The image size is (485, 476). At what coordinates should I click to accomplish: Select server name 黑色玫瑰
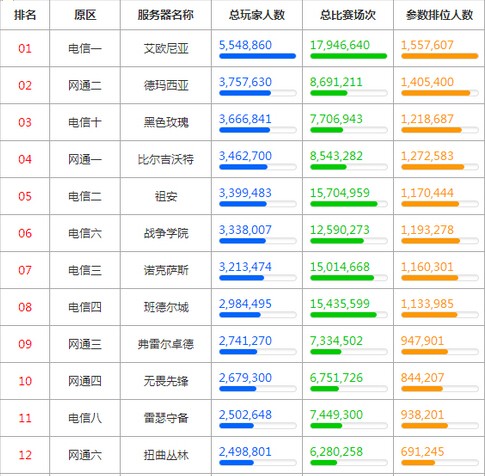pyautogui.click(x=166, y=123)
